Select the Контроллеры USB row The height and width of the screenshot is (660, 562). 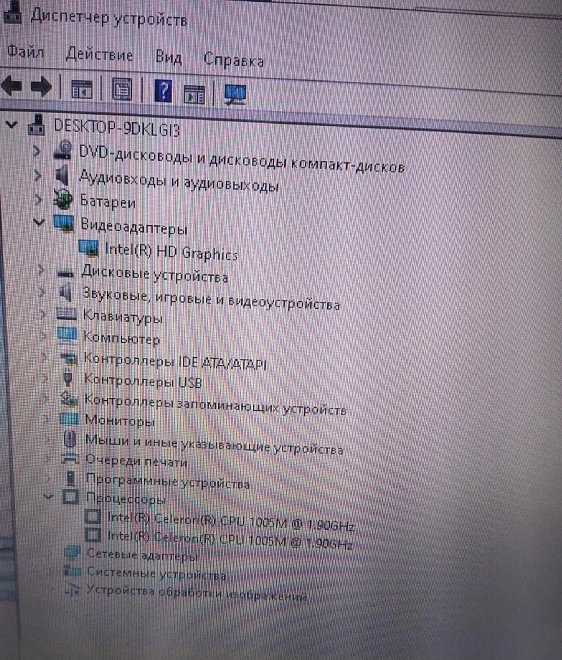(143, 381)
